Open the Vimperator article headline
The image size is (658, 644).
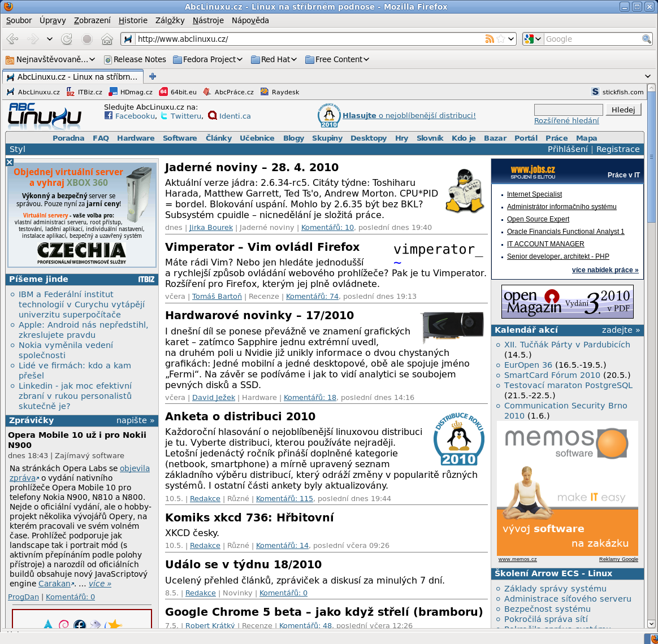(x=262, y=247)
